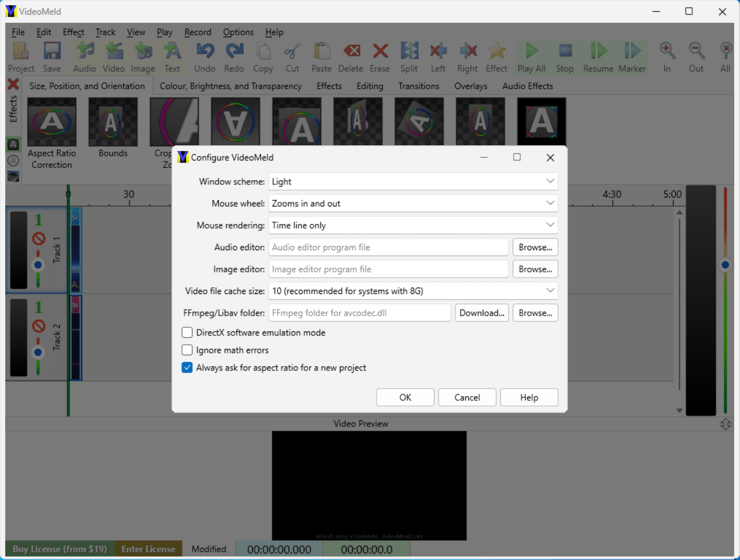Viewport: 740px width, 560px height.
Task: Click the Effect star icon
Action: tap(496, 57)
